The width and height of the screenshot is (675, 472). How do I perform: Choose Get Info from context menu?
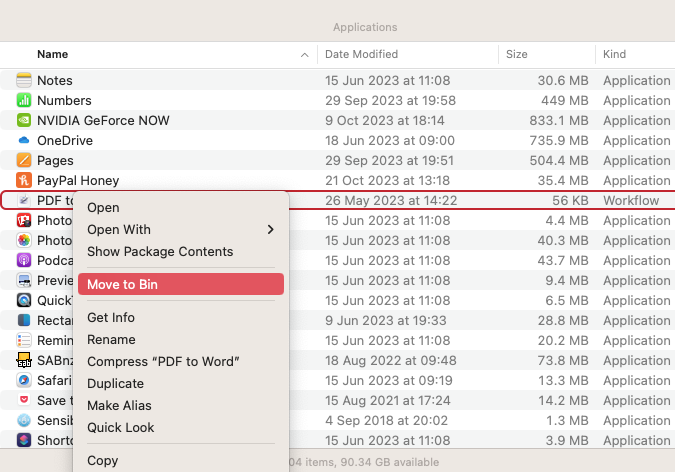click(181, 317)
